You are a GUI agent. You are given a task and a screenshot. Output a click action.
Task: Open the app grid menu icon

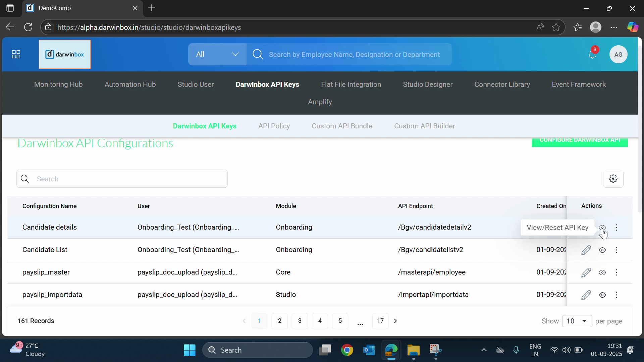click(16, 54)
